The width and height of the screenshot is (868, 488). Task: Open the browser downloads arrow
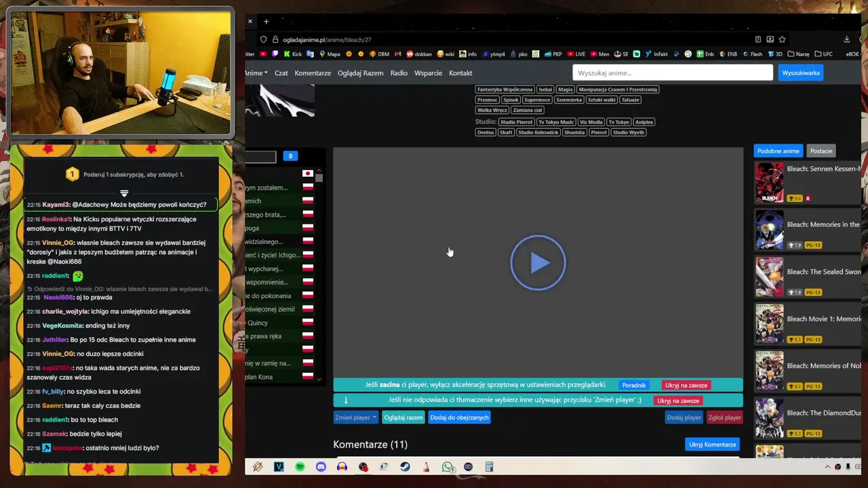pos(847,39)
